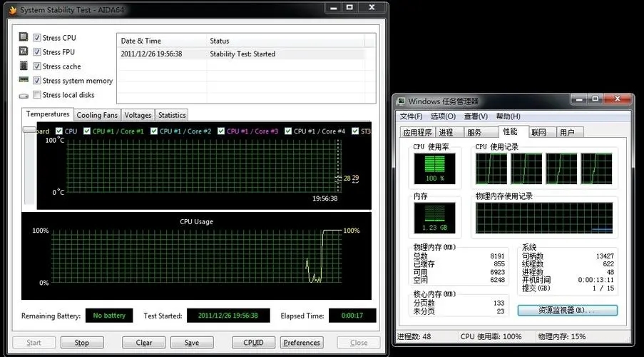Disable the Stress system memory option
The width and height of the screenshot is (644, 357).
click(x=37, y=81)
